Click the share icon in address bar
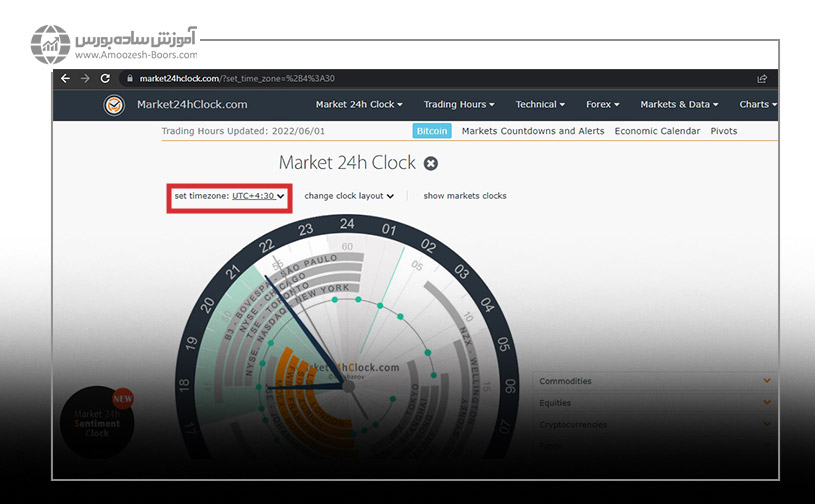815x504 pixels. [762, 78]
